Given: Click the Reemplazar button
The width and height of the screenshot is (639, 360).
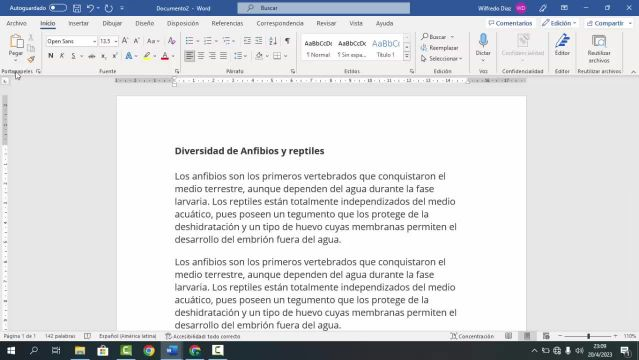Looking at the screenshot, I should (x=439, y=48).
